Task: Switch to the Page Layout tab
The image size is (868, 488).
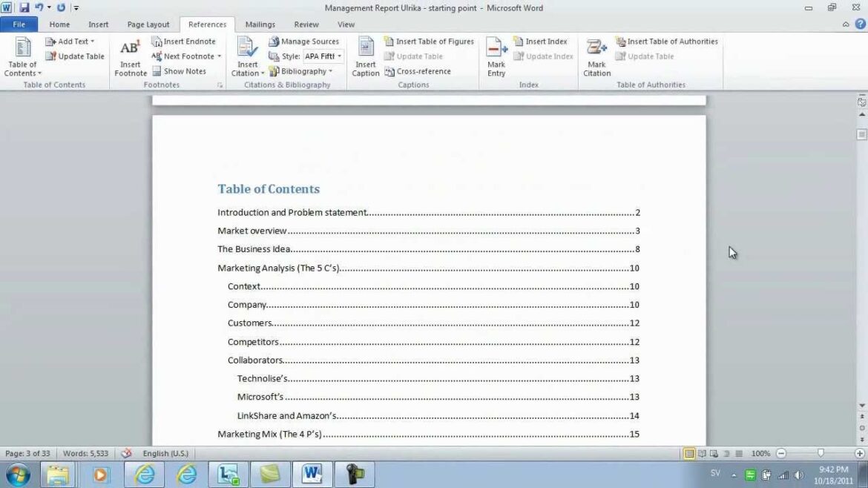Action: tap(148, 24)
